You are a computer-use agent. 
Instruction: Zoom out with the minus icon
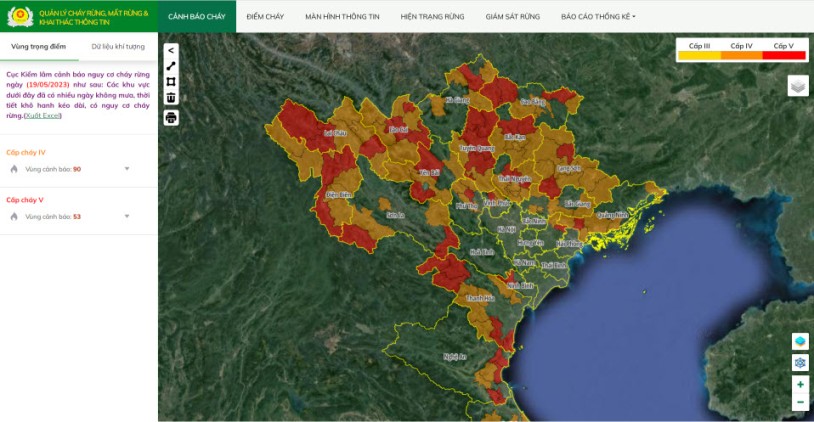point(800,402)
